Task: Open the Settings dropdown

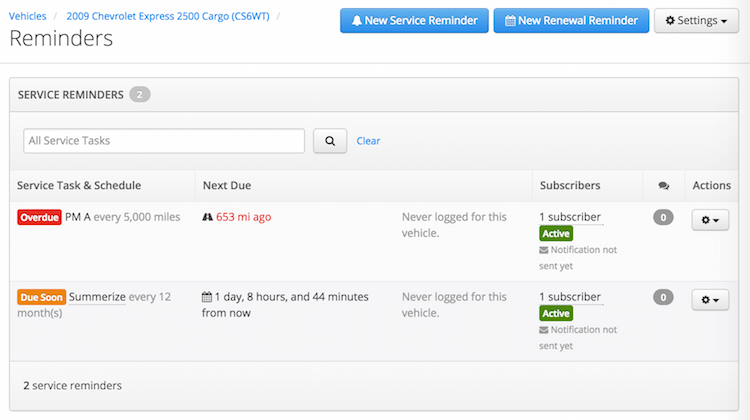Action: tap(696, 21)
